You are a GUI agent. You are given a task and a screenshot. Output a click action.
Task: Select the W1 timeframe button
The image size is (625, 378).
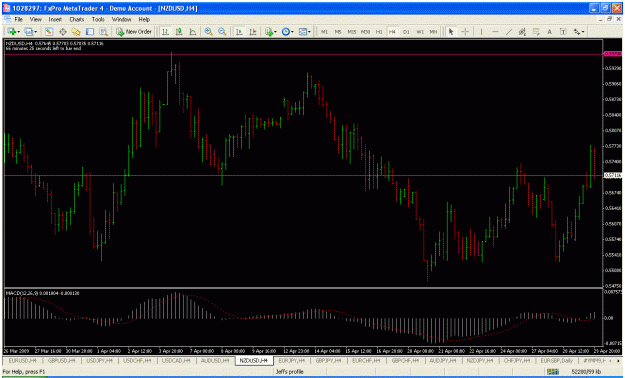coord(420,32)
